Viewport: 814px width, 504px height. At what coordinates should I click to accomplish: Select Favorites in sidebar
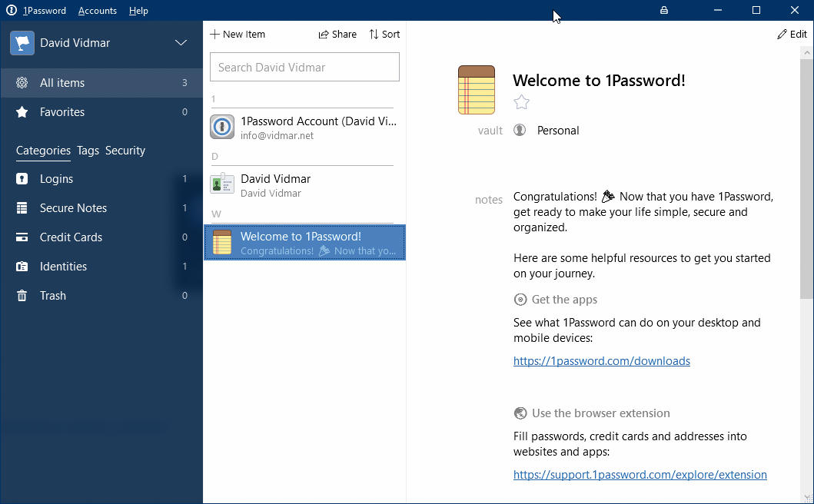click(101, 111)
